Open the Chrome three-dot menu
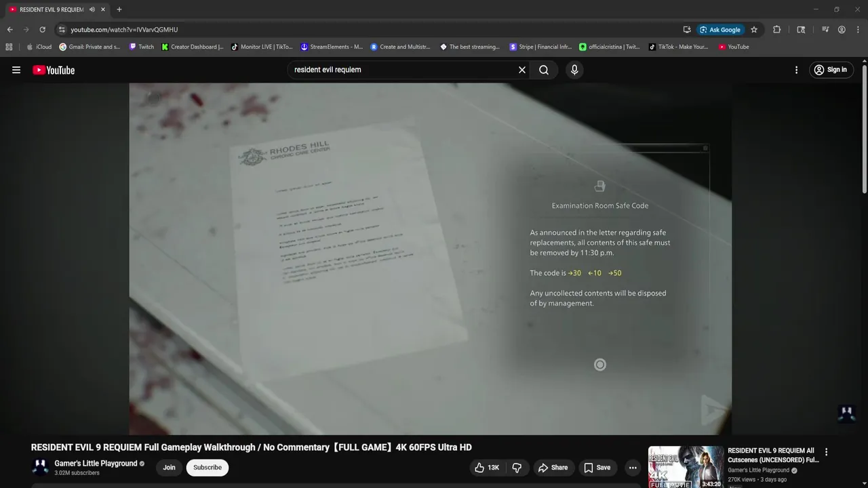 [x=857, y=30]
